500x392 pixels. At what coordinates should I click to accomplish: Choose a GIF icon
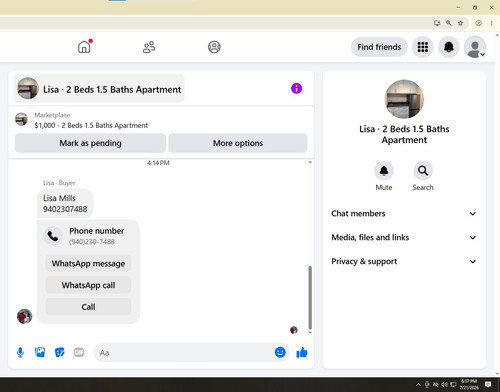click(x=79, y=352)
